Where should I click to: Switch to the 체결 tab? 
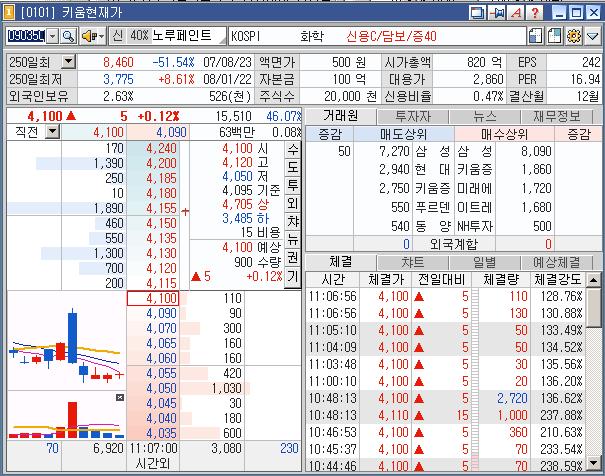(340, 262)
